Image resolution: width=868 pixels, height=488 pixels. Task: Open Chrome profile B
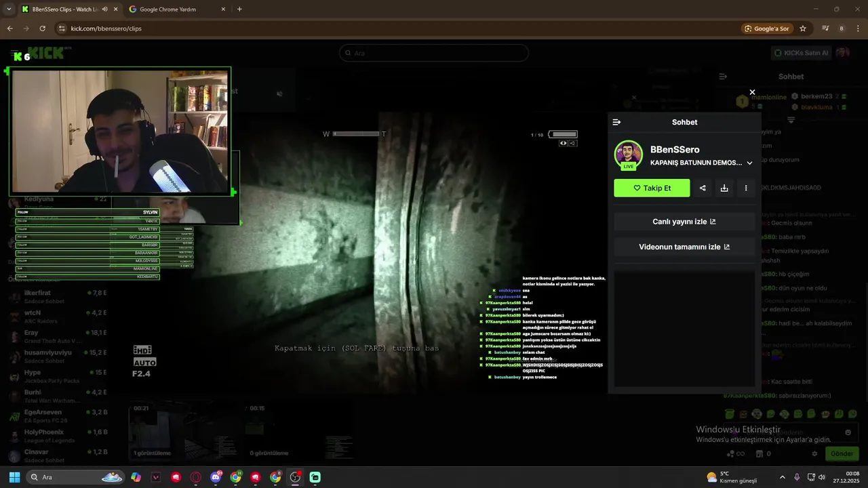pos(842,28)
